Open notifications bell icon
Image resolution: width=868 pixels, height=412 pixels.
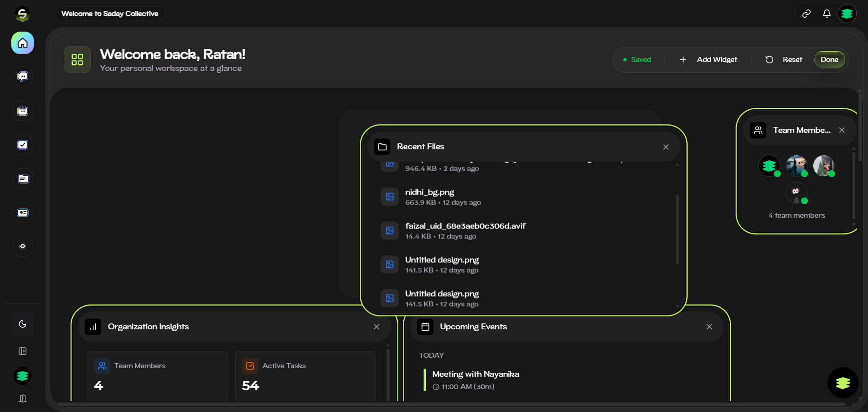pyautogui.click(x=827, y=14)
